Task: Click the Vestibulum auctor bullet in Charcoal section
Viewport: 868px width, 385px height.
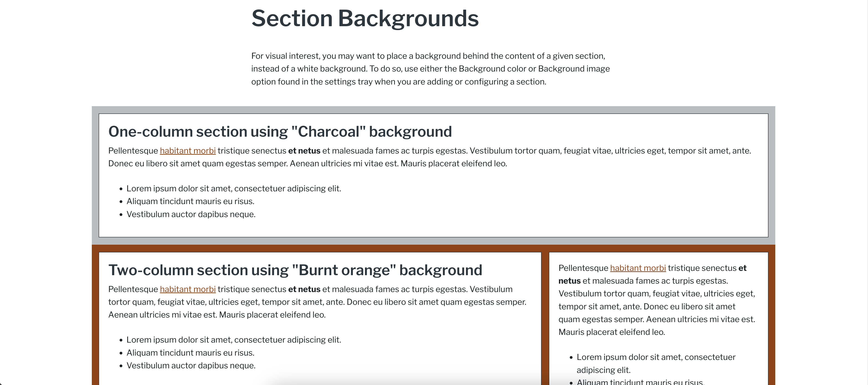Action: 191,214
